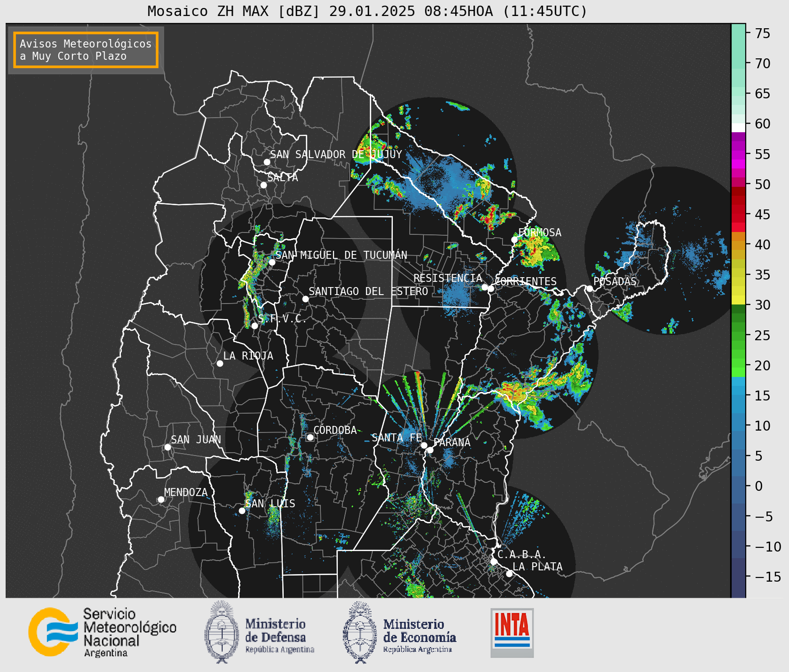Click the Paraná city dot

430,450
